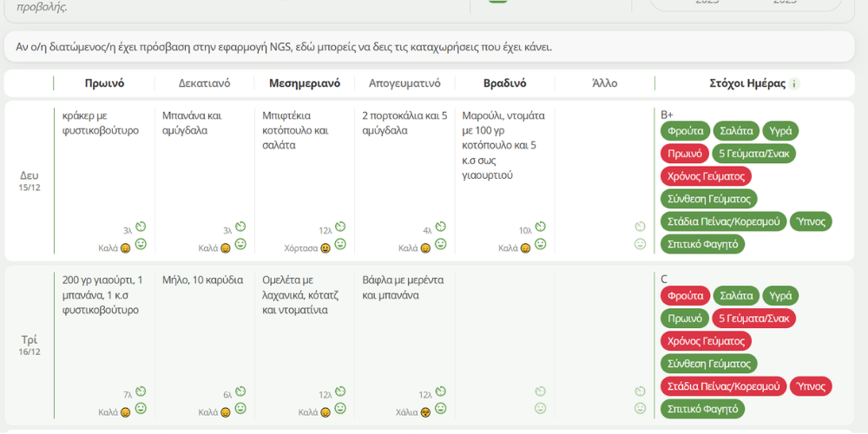Click the info icon beside Στόχοι Ημέρας
This screenshot has width=868, height=434.
coord(795,84)
